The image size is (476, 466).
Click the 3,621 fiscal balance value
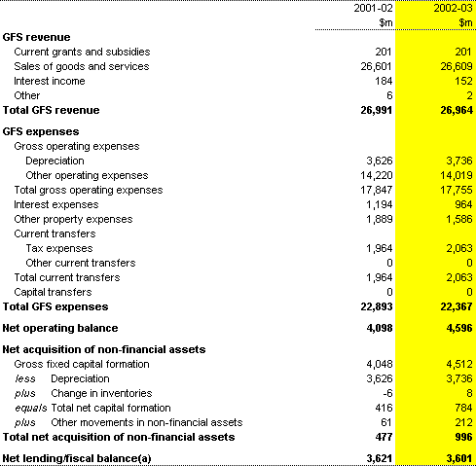pos(380,458)
